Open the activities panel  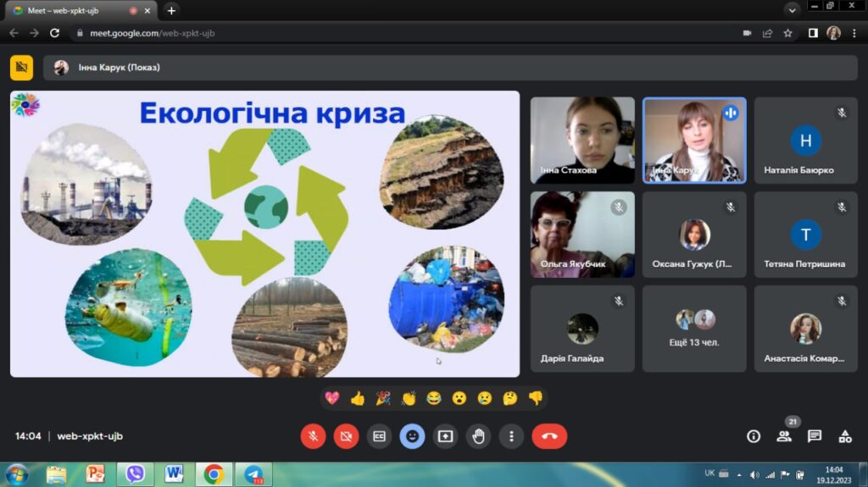point(844,436)
